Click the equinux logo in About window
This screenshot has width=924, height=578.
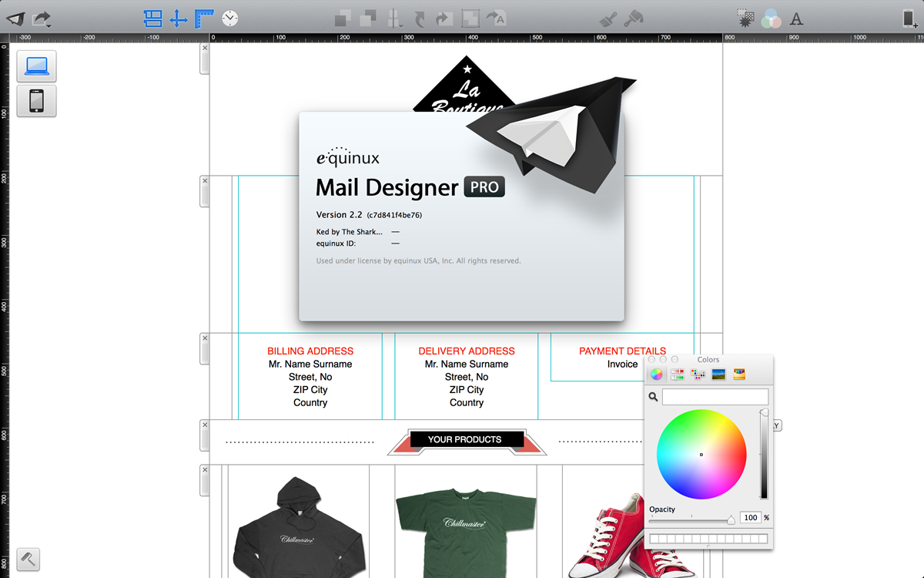(x=348, y=156)
